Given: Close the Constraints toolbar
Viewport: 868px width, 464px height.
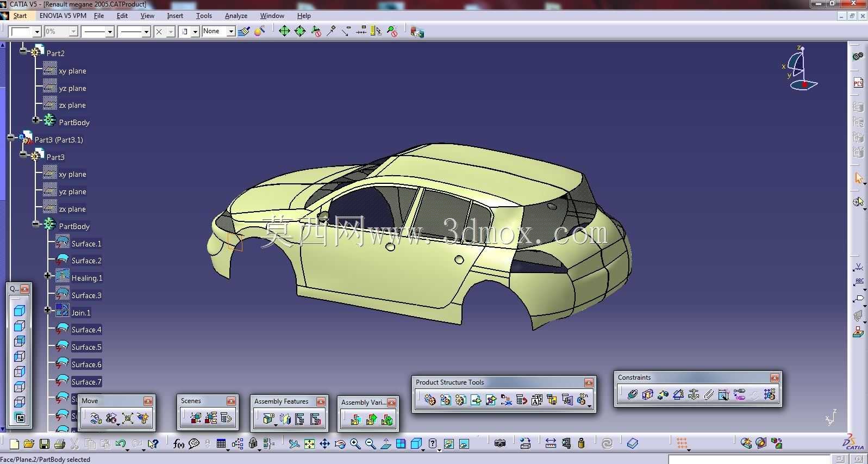Looking at the screenshot, I should [775, 378].
